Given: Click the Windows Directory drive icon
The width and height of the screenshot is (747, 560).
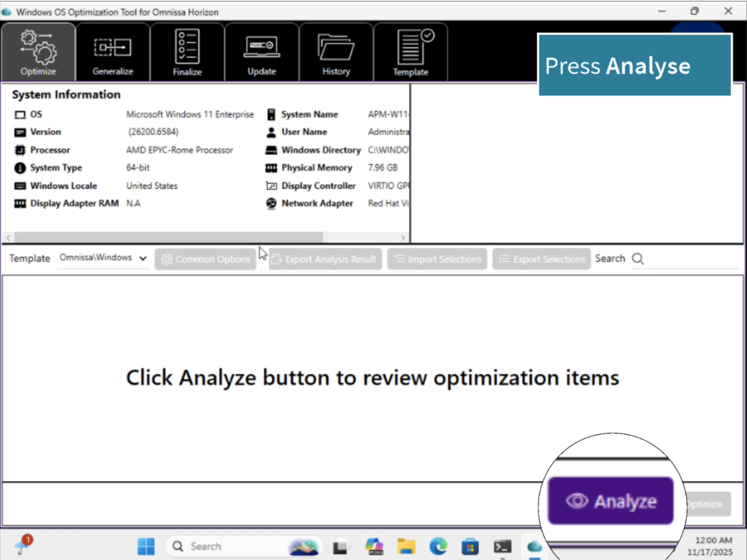Looking at the screenshot, I should click(x=271, y=150).
